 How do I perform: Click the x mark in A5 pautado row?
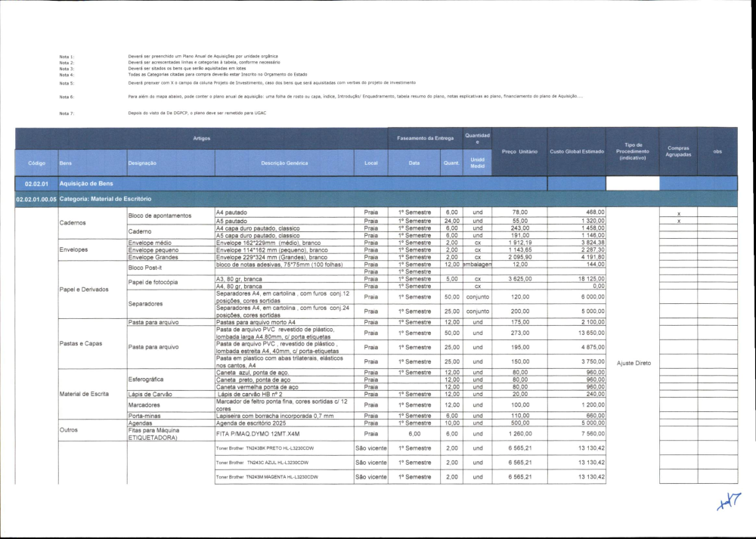[x=678, y=221]
